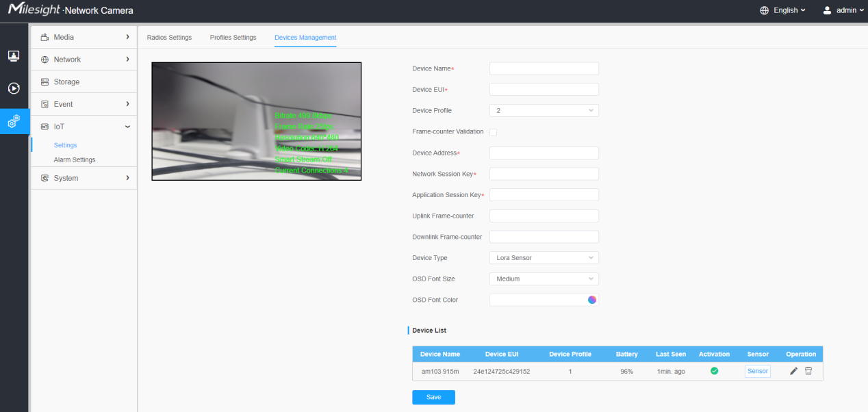Click the Network Session Key field

pyautogui.click(x=544, y=174)
